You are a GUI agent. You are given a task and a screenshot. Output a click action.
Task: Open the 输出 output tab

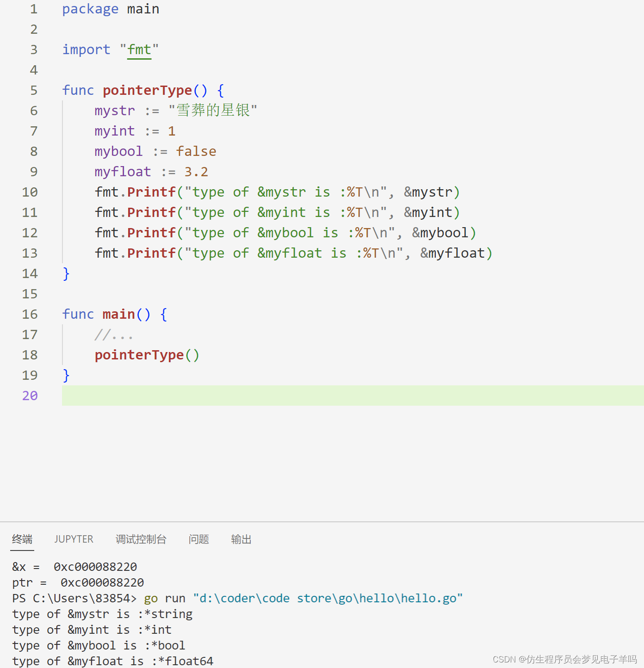click(241, 539)
